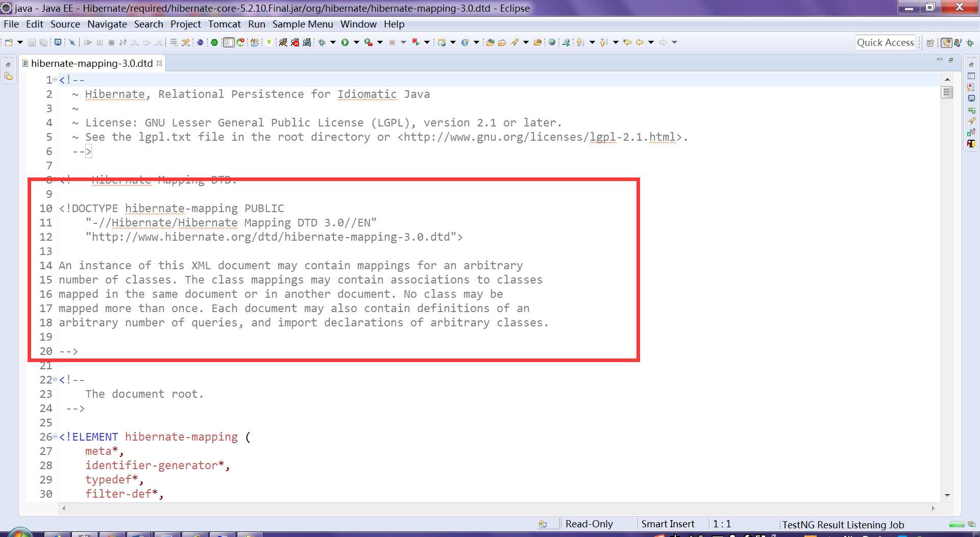Switch to the Java EE perspective icon
The height and width of the screenshot is (537, 980).
click(946, 43)
